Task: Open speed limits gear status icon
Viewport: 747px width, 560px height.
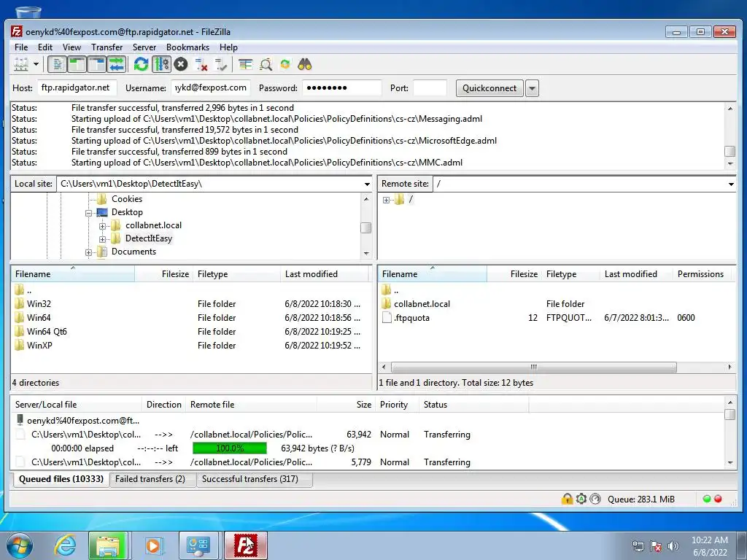Action: click(581, 499)
